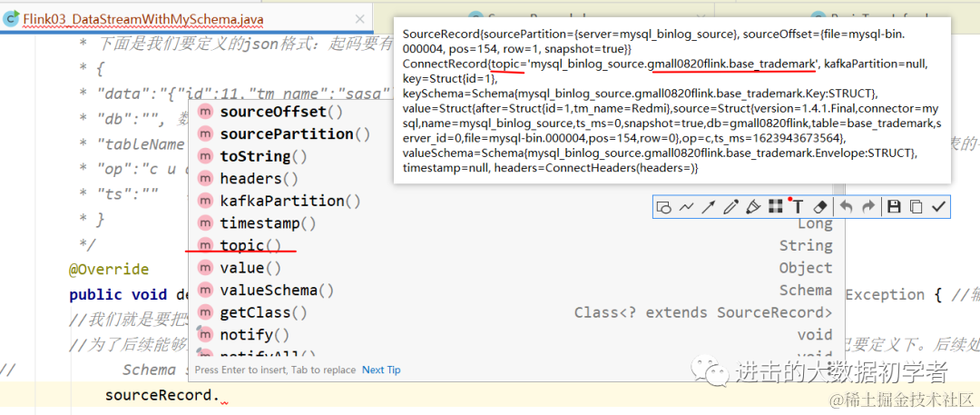980x415 pixels.
Task: Confirm the screenshot with checkmark
Action: pyautogui.click(x=937, y=207)
